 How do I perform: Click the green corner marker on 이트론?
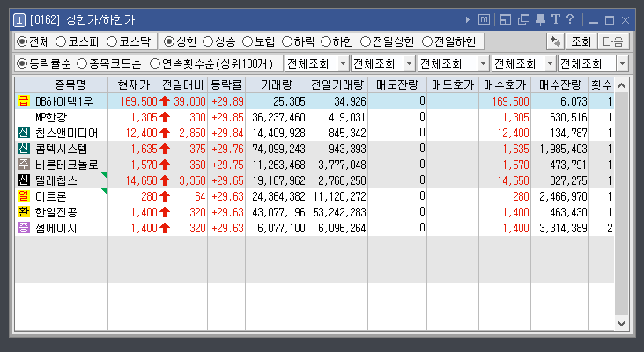[x=105, y=191]
